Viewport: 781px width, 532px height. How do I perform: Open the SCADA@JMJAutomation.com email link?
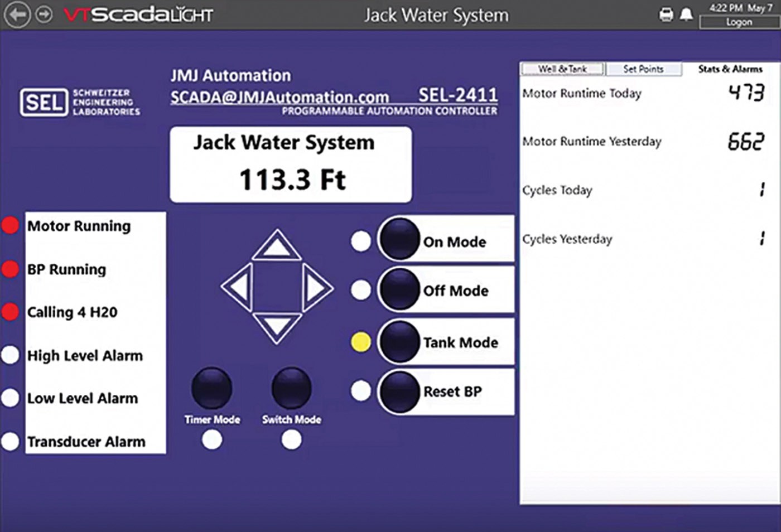click(x=279, y=98)
